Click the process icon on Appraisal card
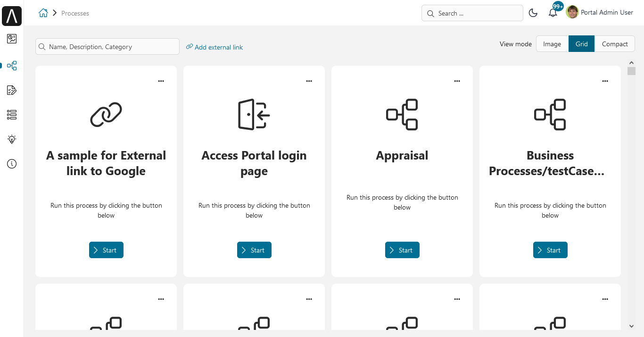This screenshot has height=337, width=644. (x=402, y=114)
